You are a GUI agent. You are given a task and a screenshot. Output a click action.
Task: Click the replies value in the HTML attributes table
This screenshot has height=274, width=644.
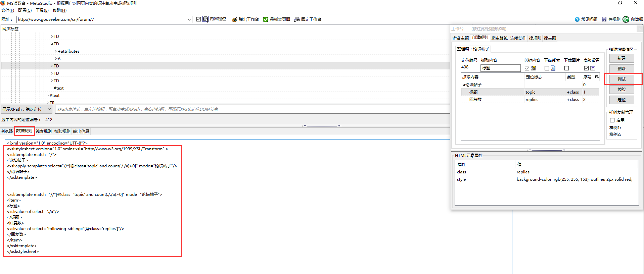point(523,172)
